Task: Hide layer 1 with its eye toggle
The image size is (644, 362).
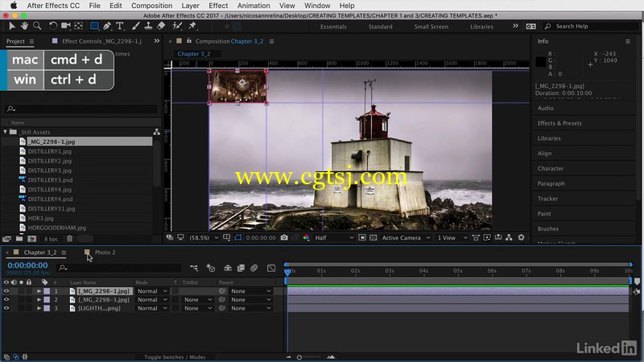Action: (x=6, y=291)
